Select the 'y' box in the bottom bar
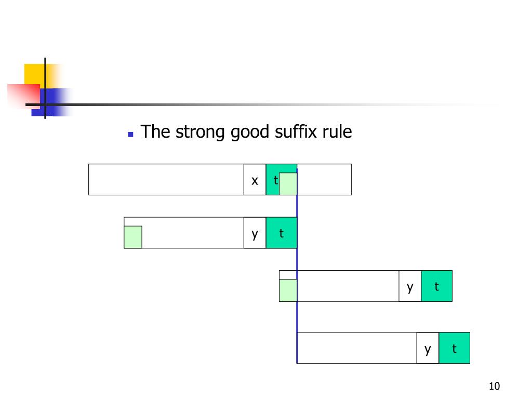The image size is (532, 399). (x=428, y=348)
